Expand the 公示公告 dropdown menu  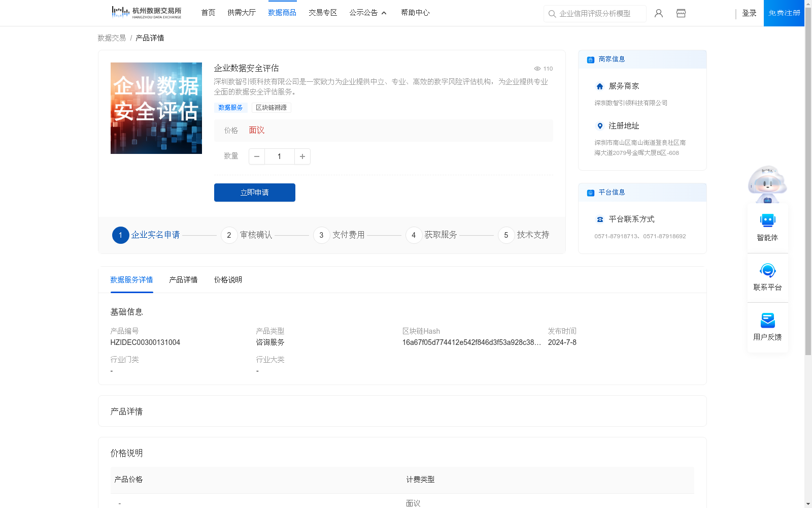pyautogui.click(x=368, y=13)
